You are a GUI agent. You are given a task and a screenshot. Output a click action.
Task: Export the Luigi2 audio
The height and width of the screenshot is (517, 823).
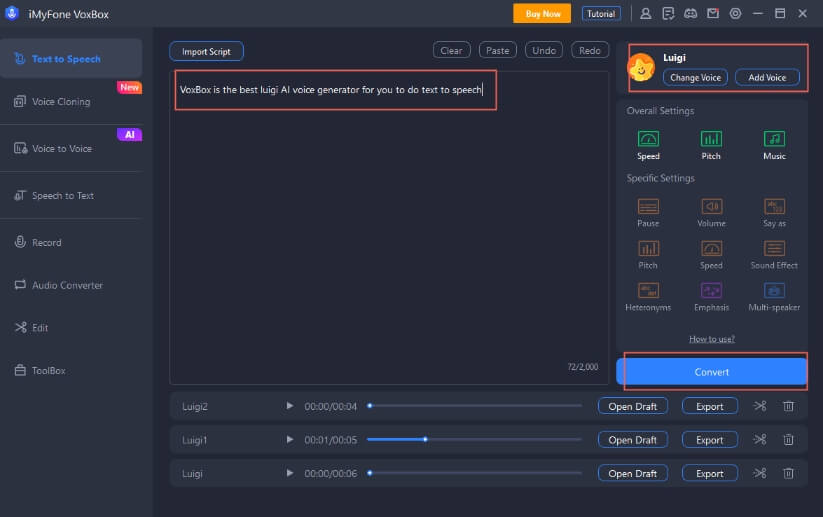click(710, 406)
